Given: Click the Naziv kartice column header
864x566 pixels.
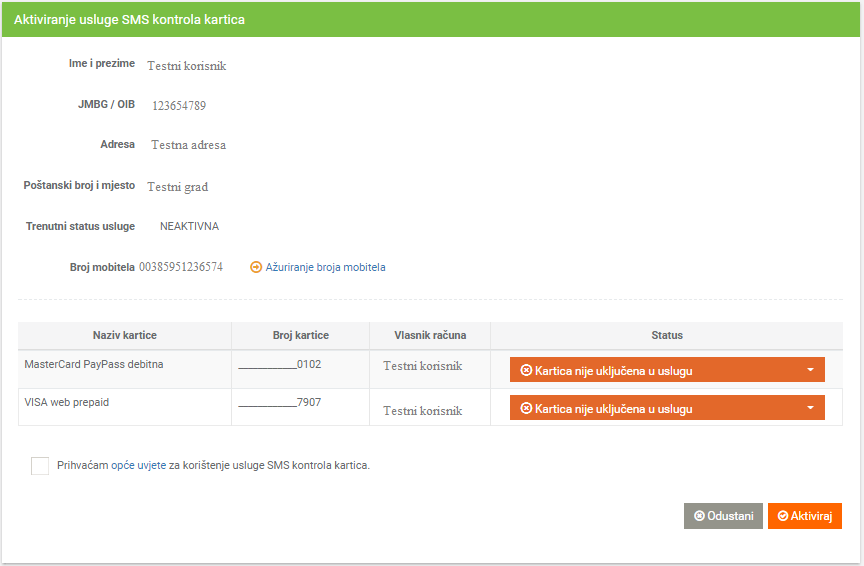Looking at the screenshot, I should (125, 335).
